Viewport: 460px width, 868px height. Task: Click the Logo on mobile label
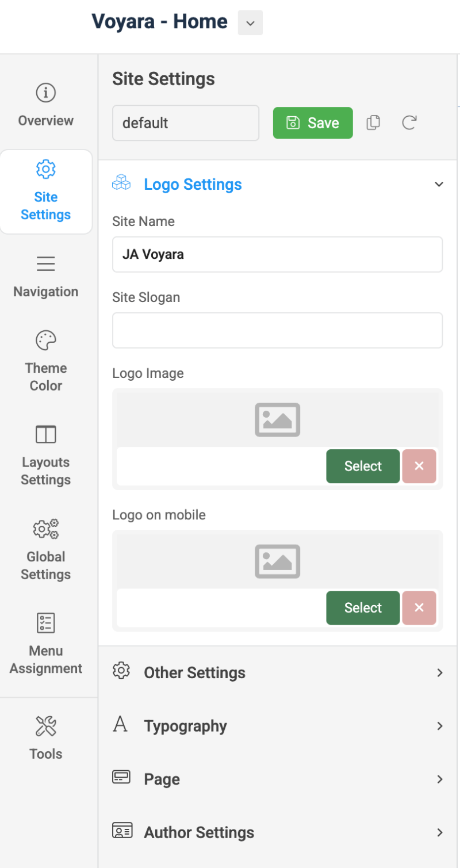[x=159, y=515]
